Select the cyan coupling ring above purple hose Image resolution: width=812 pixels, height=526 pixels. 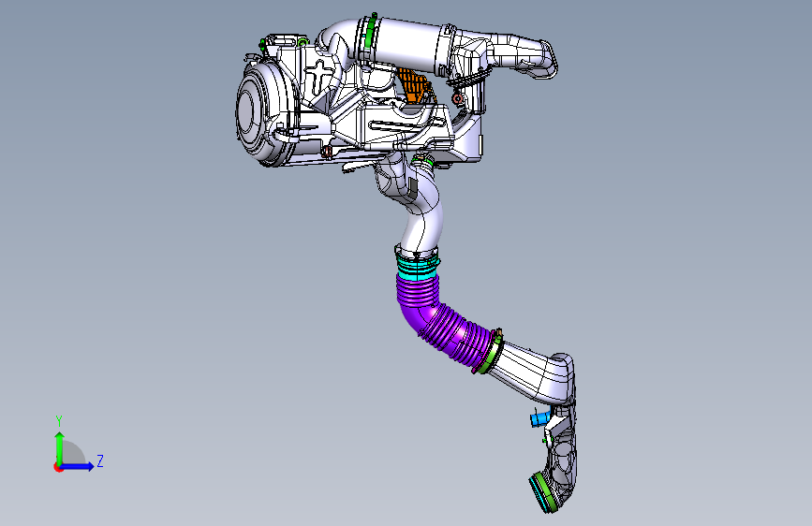418,268
